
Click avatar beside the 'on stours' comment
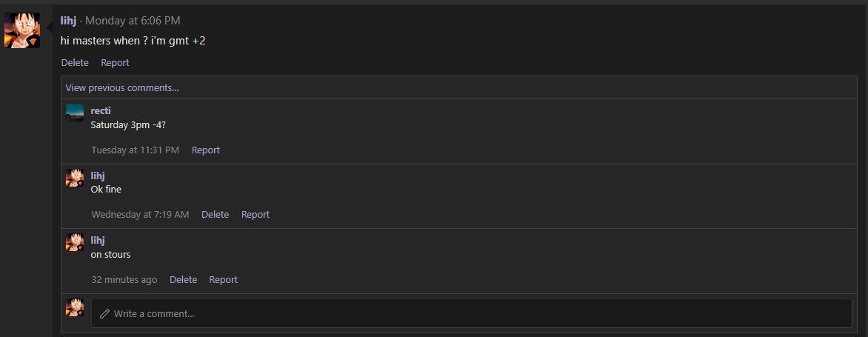click(x=75, y=242)
